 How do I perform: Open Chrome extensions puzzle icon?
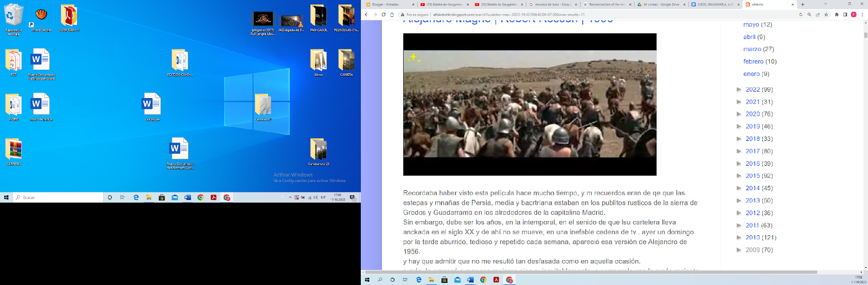click(837, 15)
